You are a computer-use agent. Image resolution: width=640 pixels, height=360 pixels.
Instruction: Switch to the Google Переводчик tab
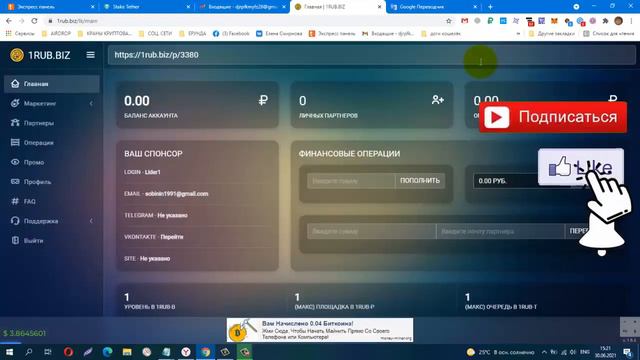[x=433, y=7]
